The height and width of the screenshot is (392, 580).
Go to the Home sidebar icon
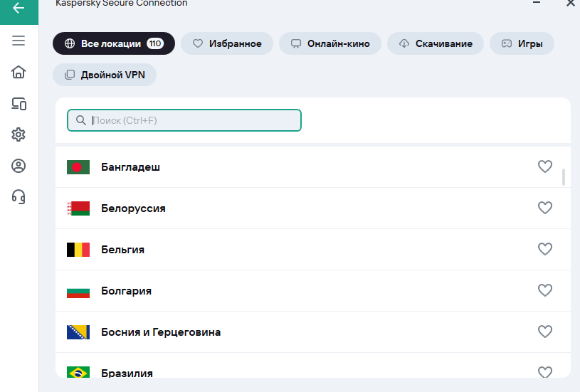click(x=19, y=72)
